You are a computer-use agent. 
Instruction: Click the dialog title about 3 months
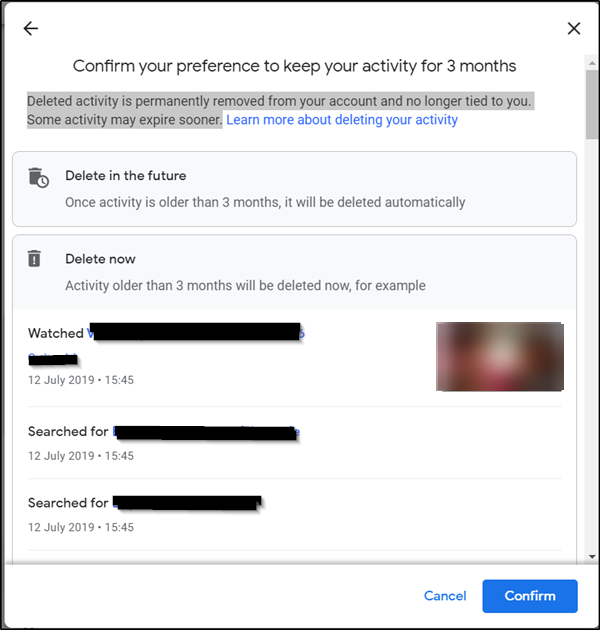click(295, 67)
